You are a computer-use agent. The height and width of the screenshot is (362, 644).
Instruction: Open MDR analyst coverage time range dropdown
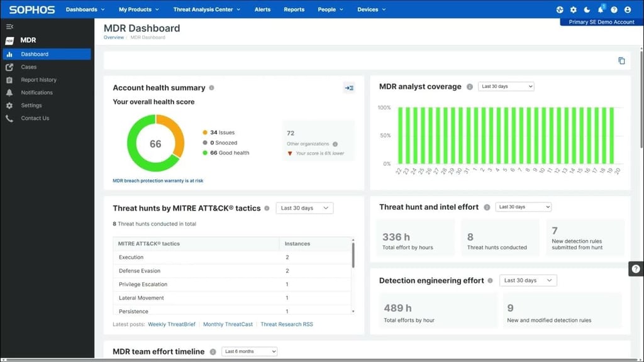point(506,87)
